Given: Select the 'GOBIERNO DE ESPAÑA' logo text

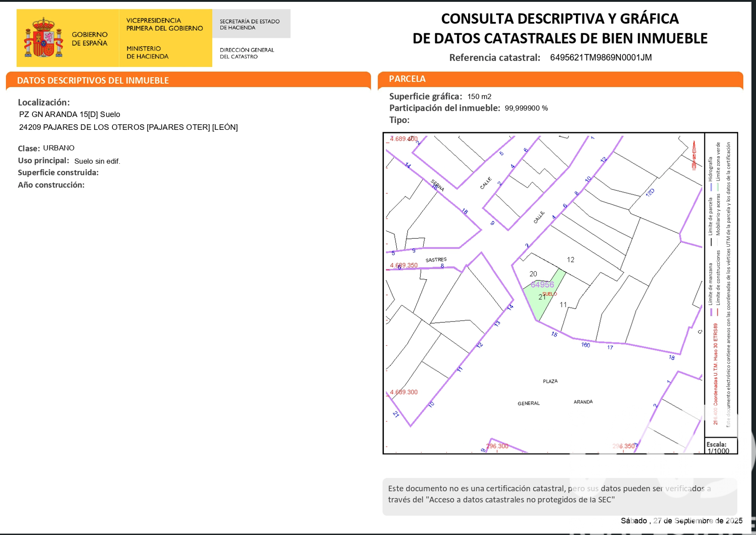Looking at the screenshot, I should point(90,39).
